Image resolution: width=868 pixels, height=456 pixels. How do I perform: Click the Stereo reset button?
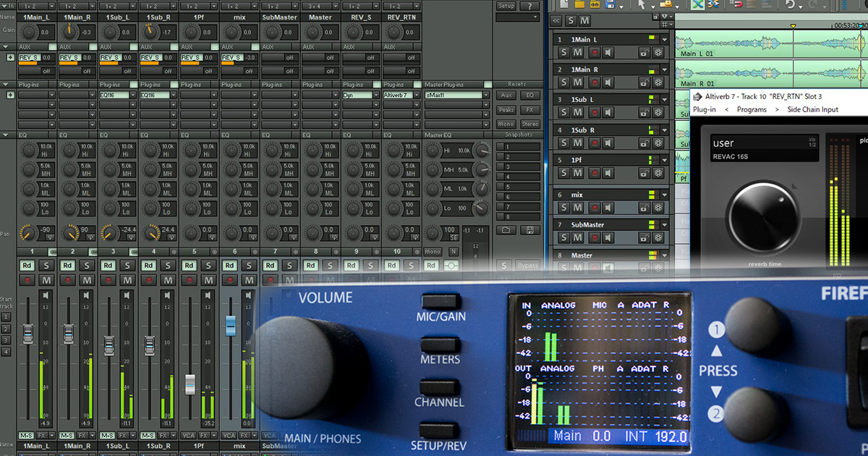pos(529,124)
